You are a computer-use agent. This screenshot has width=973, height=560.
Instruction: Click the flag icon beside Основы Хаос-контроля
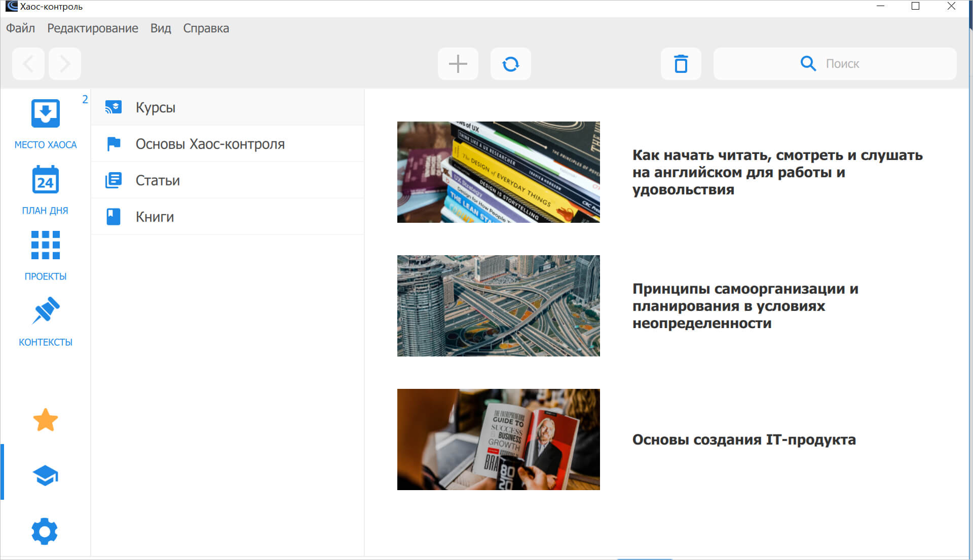click(114, 144)
